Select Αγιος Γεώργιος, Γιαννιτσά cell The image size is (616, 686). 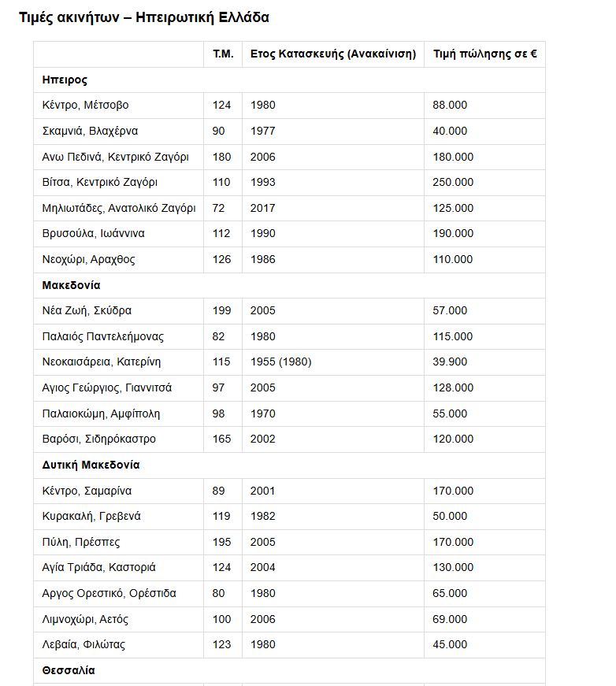point(107,387)
